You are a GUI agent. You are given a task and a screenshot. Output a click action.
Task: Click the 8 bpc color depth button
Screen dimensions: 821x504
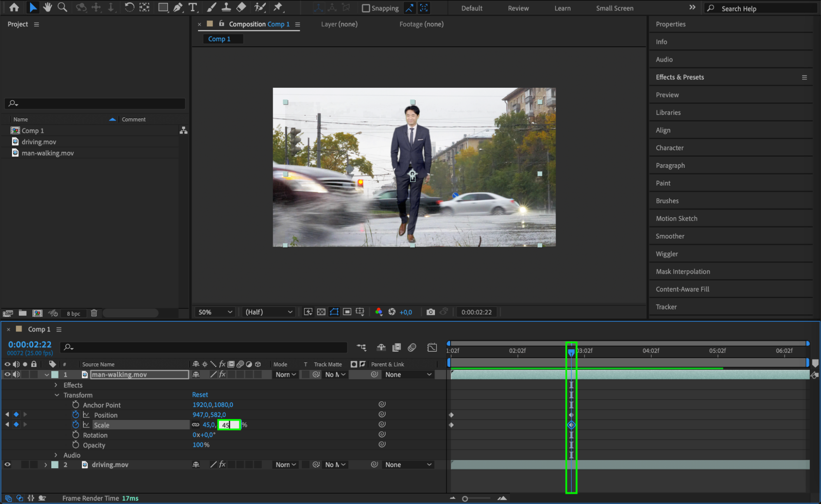74,314
